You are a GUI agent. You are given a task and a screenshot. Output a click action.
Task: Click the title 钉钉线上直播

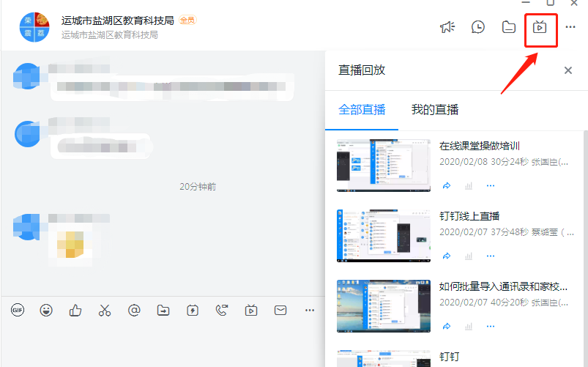(x=469, y=216)
